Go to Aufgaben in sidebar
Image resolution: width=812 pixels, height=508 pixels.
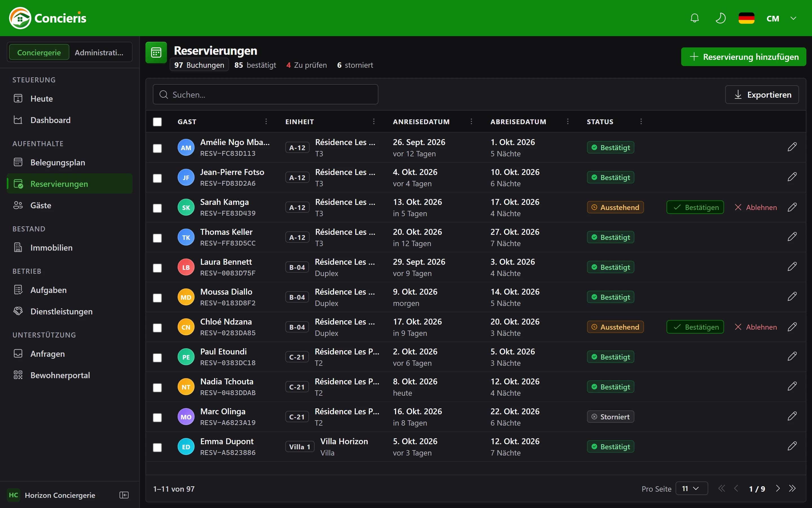(70, 290)
